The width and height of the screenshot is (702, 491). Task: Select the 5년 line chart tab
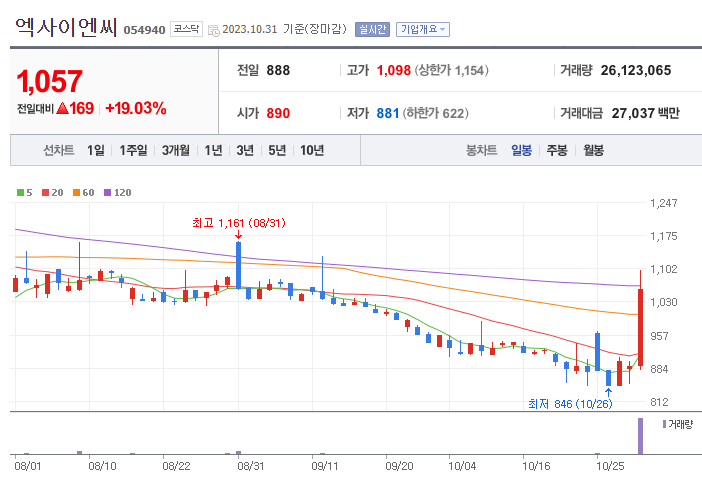277,150
